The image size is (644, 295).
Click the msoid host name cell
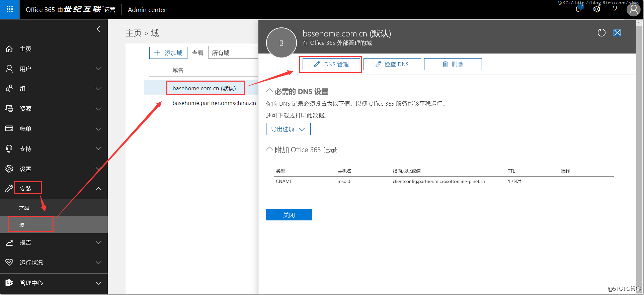344,181
